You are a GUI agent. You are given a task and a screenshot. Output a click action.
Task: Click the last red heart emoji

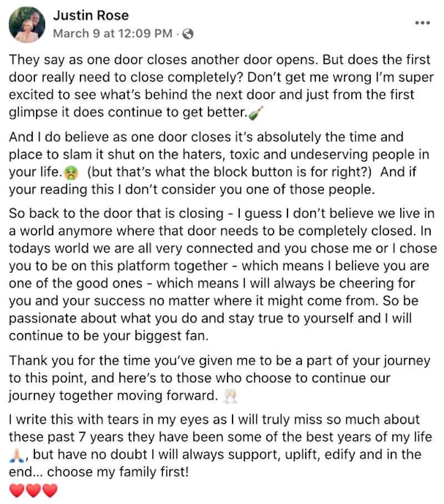pyautogui.click(x=49, y=491)
